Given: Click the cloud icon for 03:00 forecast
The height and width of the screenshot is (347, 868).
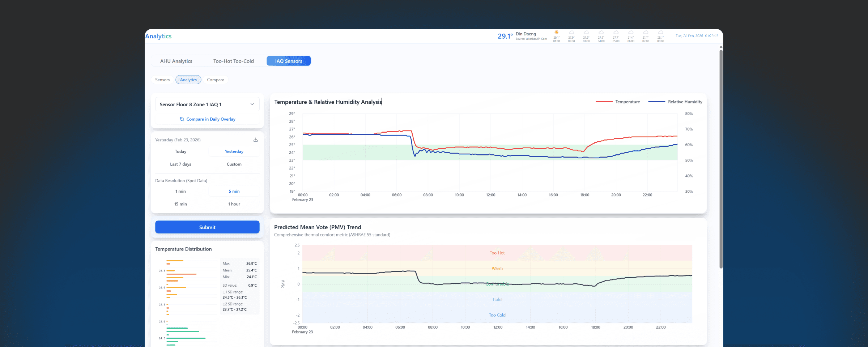Looking at the screenshot, I should click(586, 33).
